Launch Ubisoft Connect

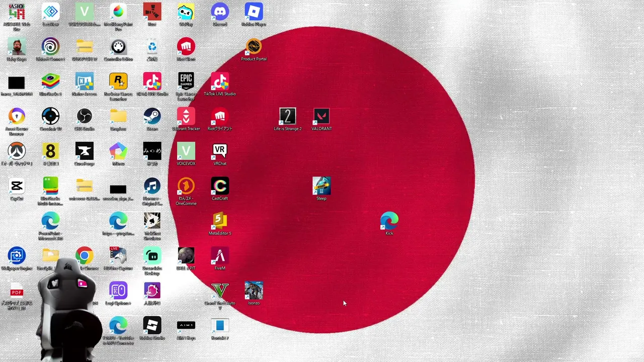click(50, 47)
